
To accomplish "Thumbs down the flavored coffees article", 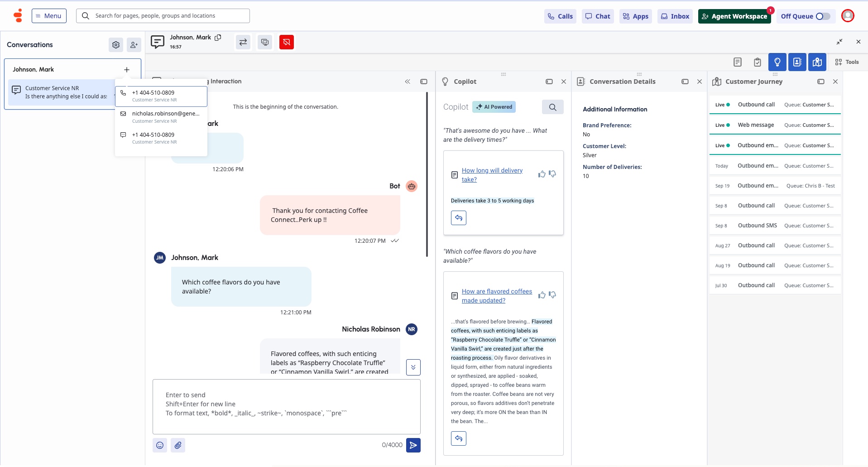I will (x=552, y=295).
